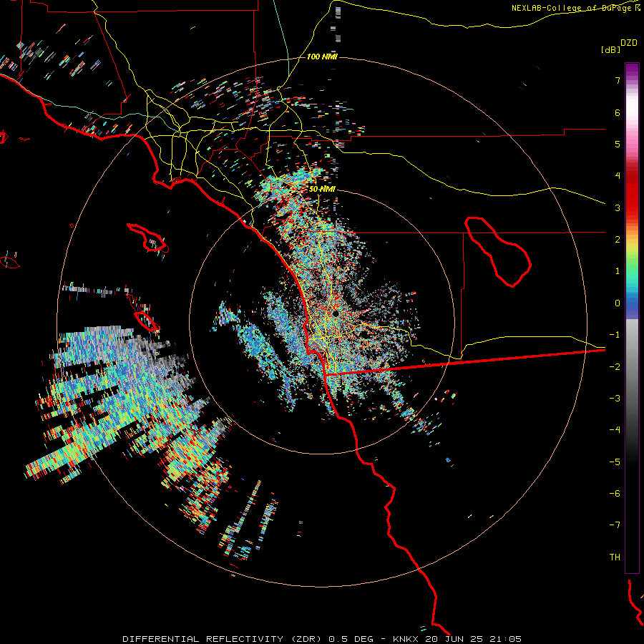The width and height of the screenshot is (644, 644).
Task: Click the -4 value on color scale
Action: 615,429
